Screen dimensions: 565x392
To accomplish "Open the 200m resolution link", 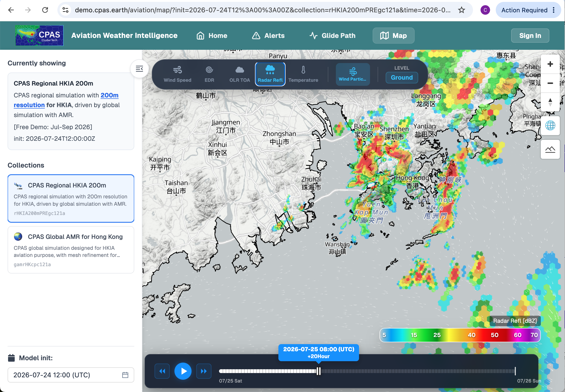I will [x=66, y=100].
